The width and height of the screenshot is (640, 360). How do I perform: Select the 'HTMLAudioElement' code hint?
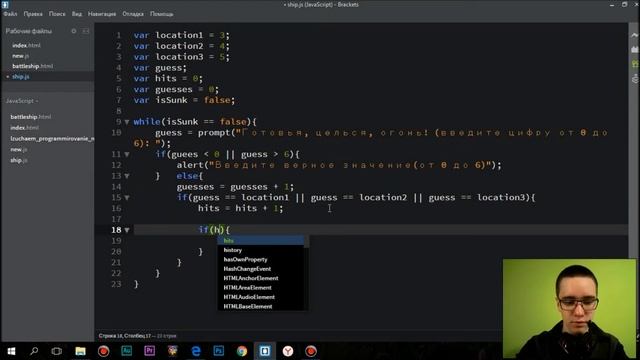[x=261, y=297]
